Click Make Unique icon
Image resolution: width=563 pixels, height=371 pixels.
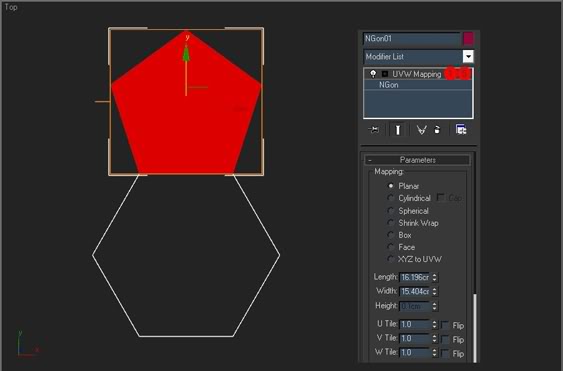coord(421,130)
